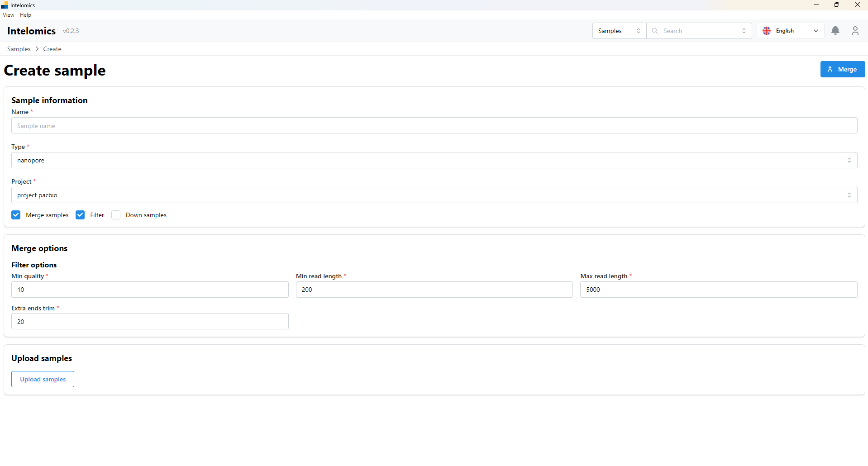
Task: Go to Samples breadcrumb link
Action: pyautogui.click(x=19, y=49)
